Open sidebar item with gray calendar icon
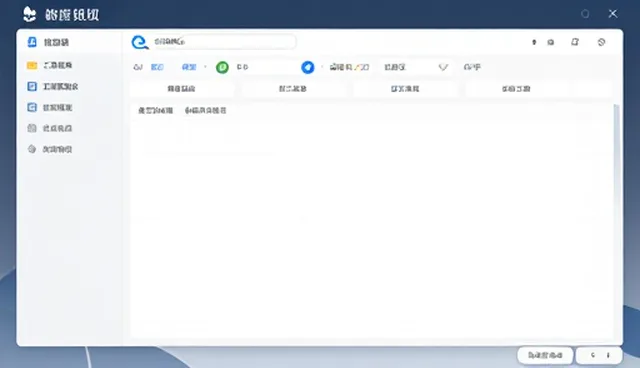Image resolution: width=640 pixels, height=368 pixels. point(50,128)
